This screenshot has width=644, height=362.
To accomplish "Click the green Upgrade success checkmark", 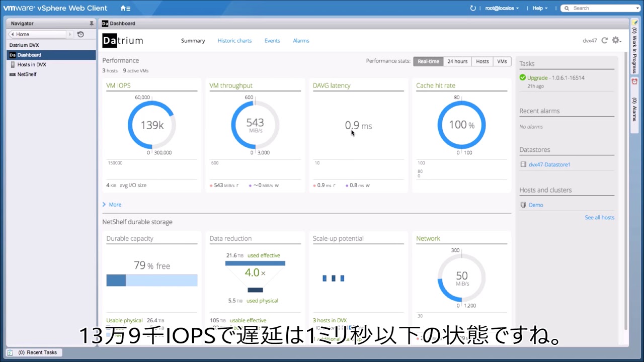I will click(523, 77).
